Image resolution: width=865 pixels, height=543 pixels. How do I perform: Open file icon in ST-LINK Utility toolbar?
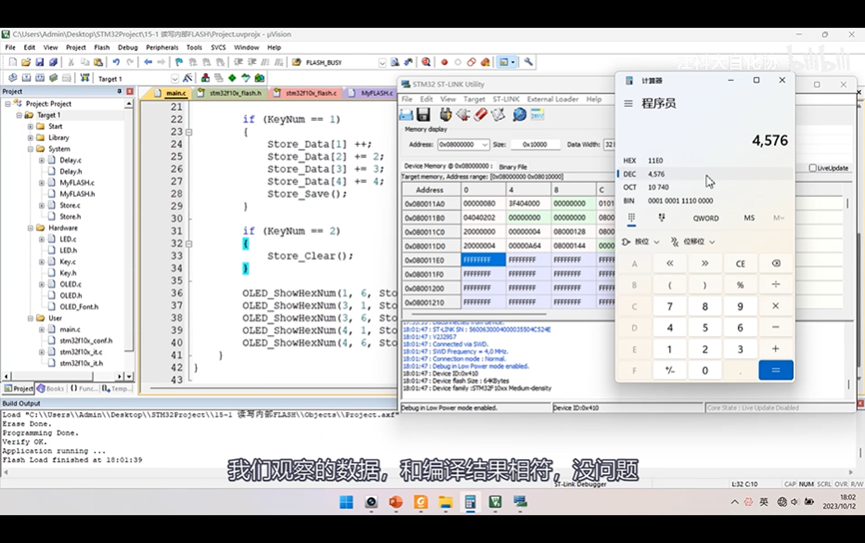point(407,115)
